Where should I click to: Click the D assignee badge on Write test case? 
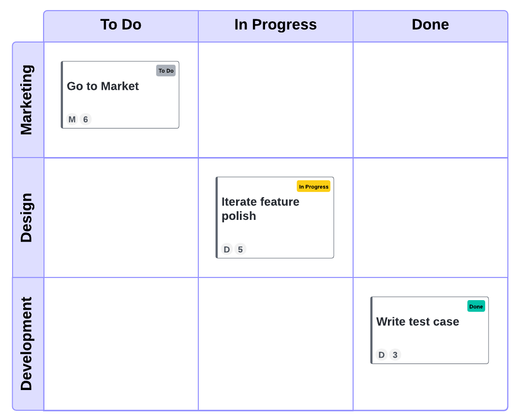(x=382, y=355)
